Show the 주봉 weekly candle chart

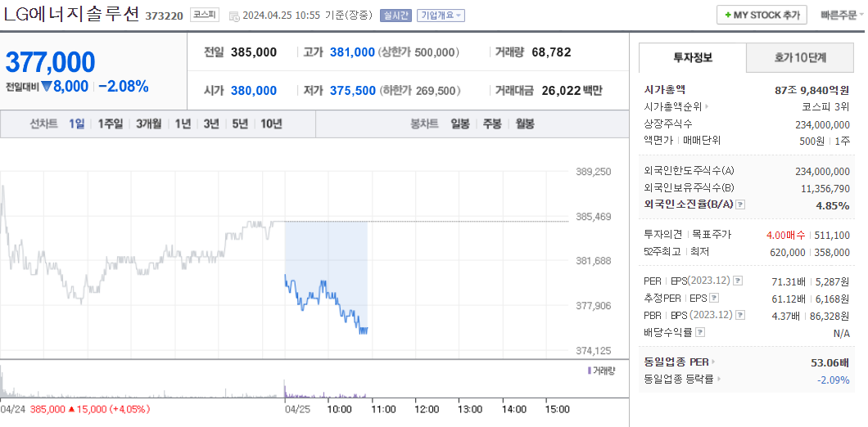pos(492,124)
